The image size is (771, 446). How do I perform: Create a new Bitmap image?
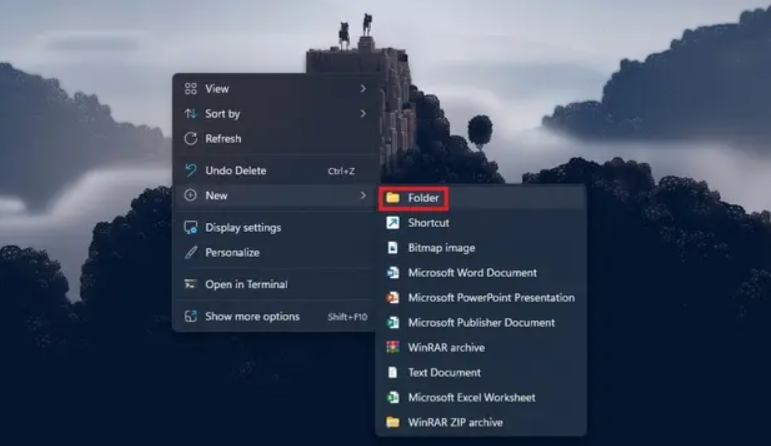pos(481,248)
